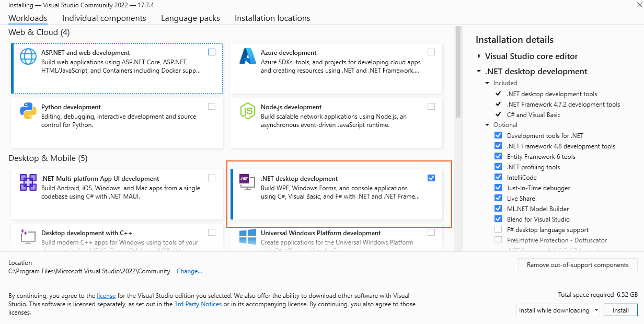Screen dimensions: 644x324
Task: Open the Install while downloading dropdown
Action: click(x=558, y=310)
